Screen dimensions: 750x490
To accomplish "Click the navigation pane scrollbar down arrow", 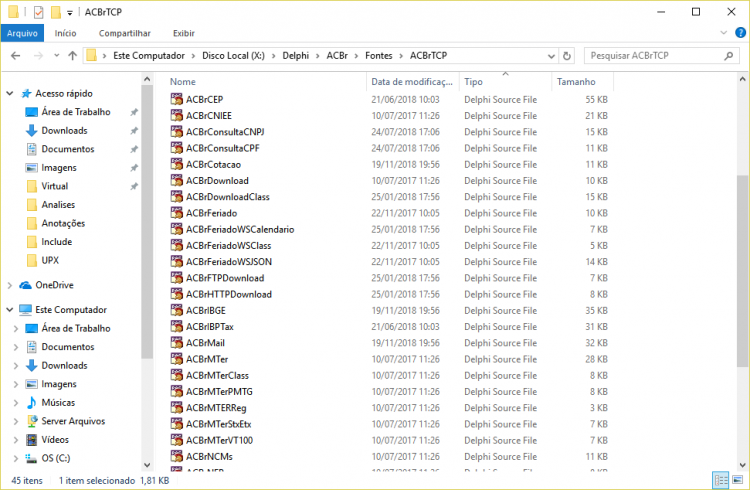I will [x=147, y=465].
